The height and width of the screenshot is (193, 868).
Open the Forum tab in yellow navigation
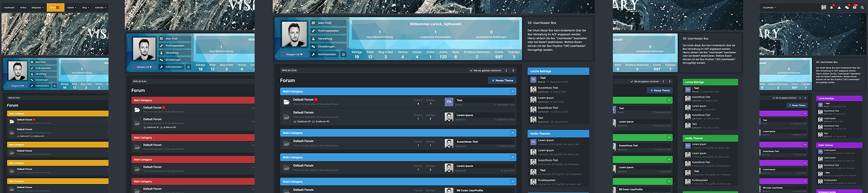(x=54, y=8)
